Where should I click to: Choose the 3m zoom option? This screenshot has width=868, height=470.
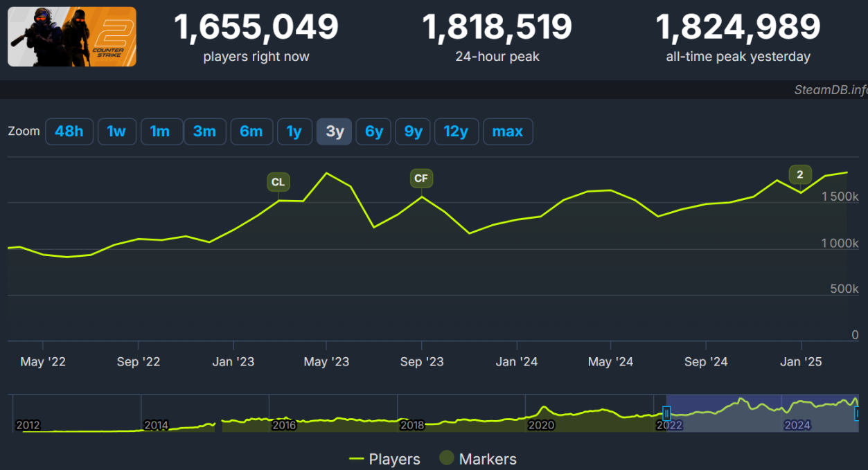coord(204,132)
